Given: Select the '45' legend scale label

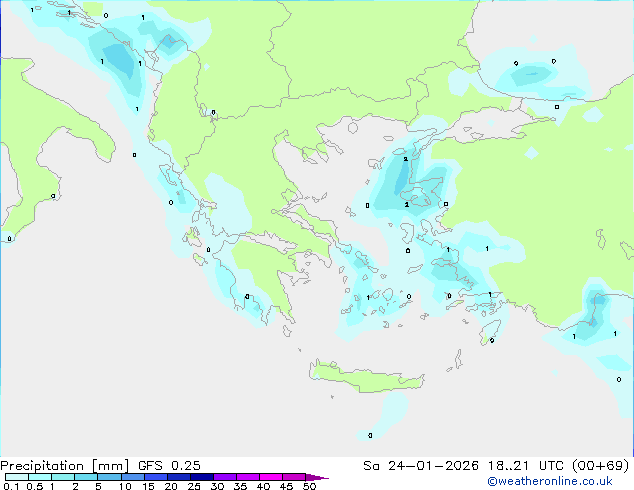Looking at the screenshot, I should tap(286, 486).
